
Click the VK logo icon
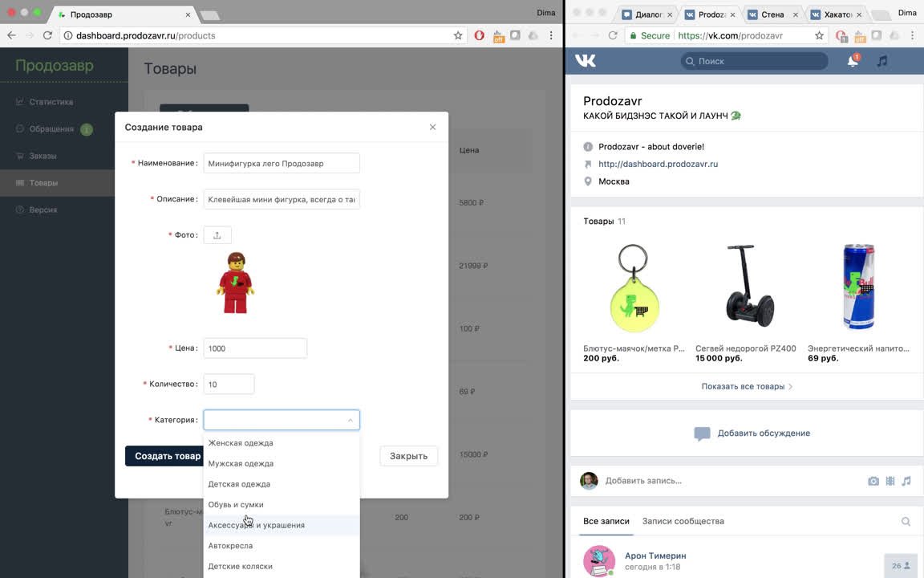[x=586, y=61]
